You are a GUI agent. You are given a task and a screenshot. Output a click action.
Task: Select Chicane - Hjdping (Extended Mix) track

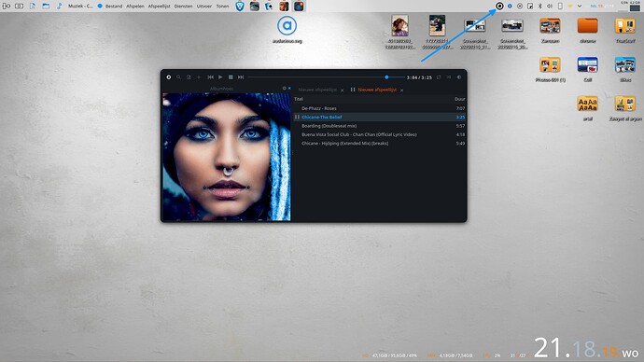pos(380,144)
